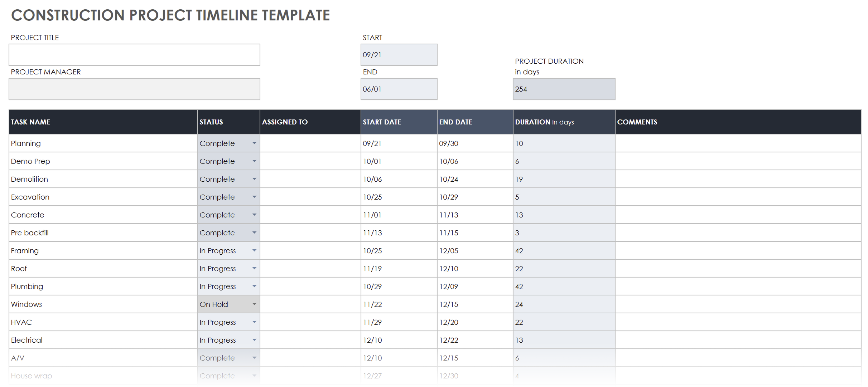
Task: Open the Planning row status dropdown arrow
Action: [x=254, y=143]
